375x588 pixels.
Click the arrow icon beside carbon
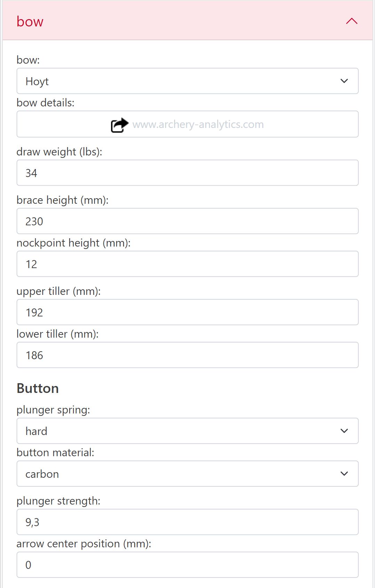[x=344, y=474]
